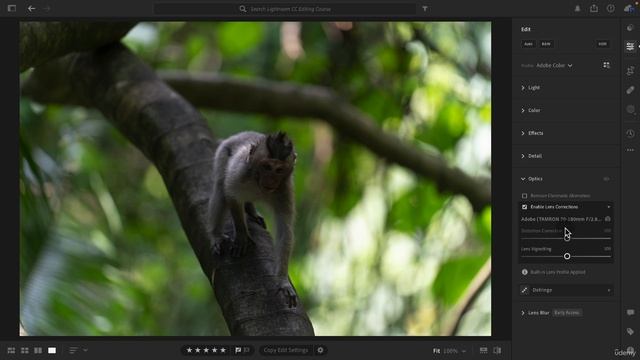Toggle the Optics section visibility eye
640x360 pixels.
pyautogui.click(x=606, y=179)
